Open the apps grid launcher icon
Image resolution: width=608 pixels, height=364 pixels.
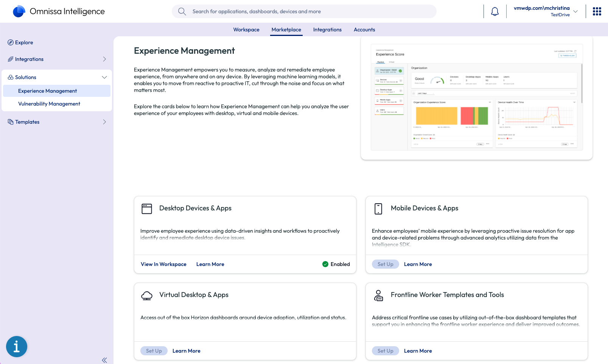[x=597, y=11]
